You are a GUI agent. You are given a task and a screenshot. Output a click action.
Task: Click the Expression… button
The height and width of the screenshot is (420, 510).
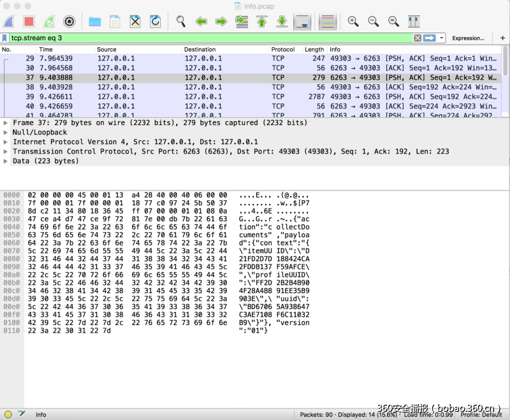468,38
